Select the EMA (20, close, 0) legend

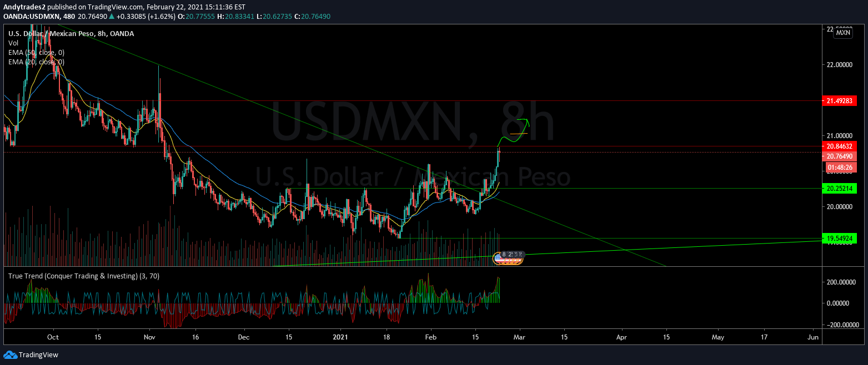tap(36, 62)
